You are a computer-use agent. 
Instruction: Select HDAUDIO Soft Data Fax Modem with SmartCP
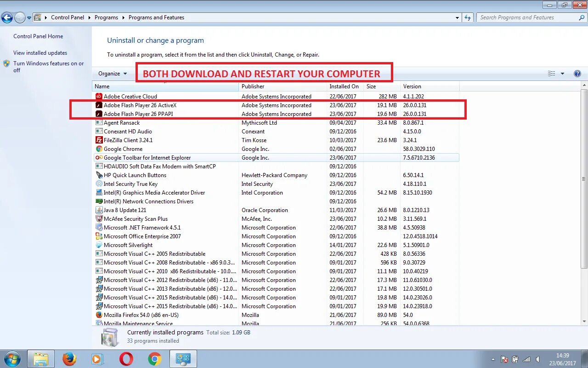(276, 167)
